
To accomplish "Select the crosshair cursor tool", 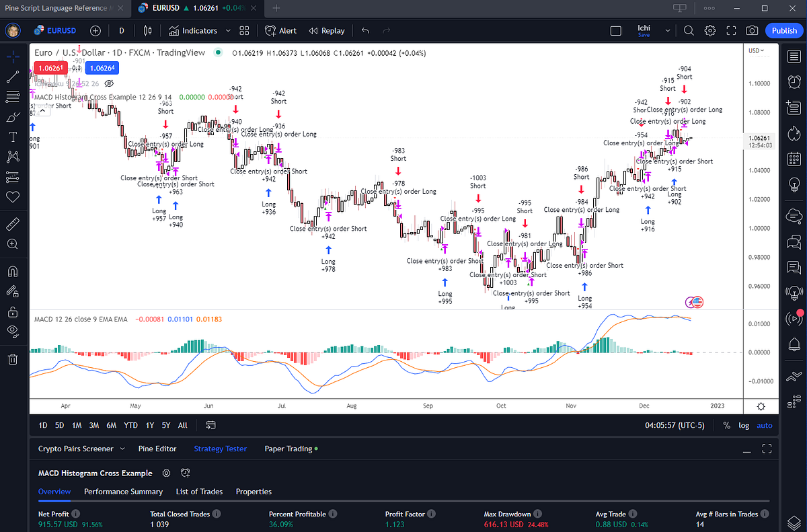I will coord(12,56).
